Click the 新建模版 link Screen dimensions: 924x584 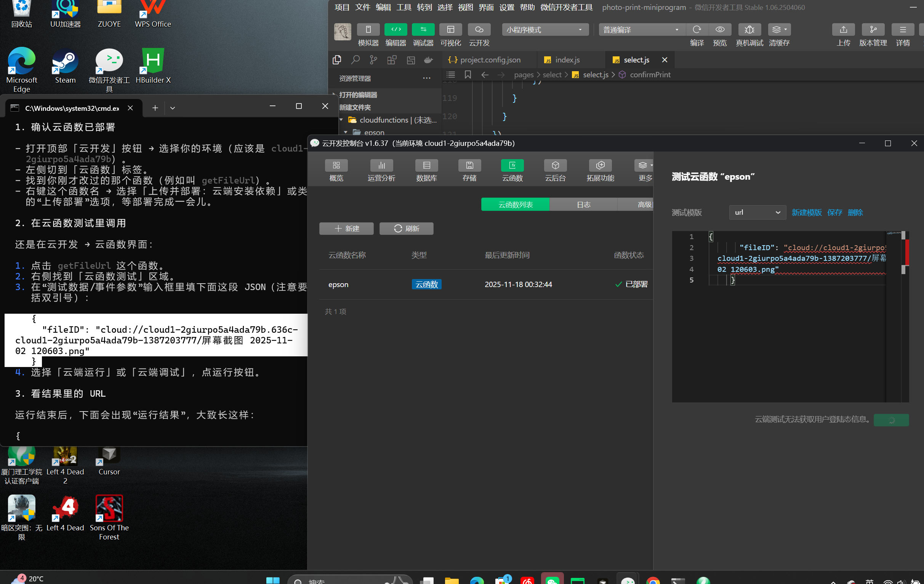pos(806,212)
